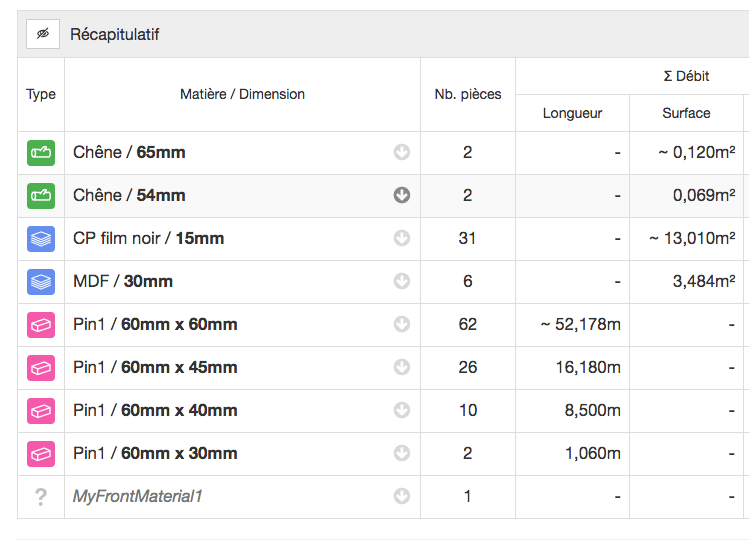The width and height of the screenshot is (749, 551).
Task: Click pink dimensional icon for Pin1 60mm x 40mm
Action: point(41,411)
